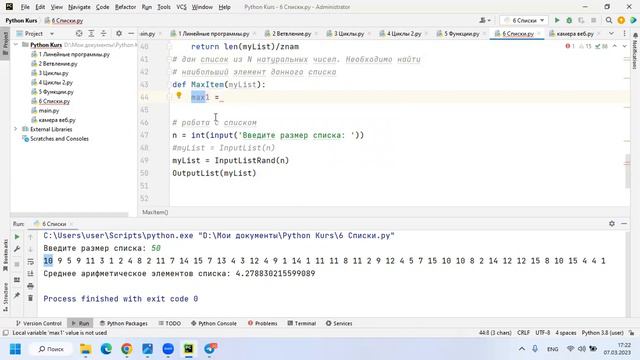The image size is (640, 360).
Task: Open Services tool window
Action: [339, 323]
